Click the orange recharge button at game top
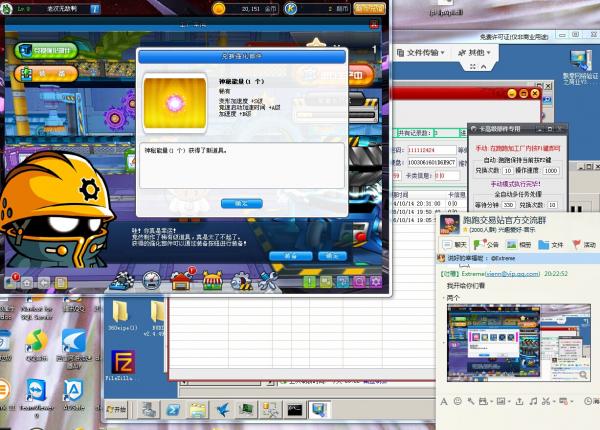This screenshot has height=430, width=600. tap(369, 8)
